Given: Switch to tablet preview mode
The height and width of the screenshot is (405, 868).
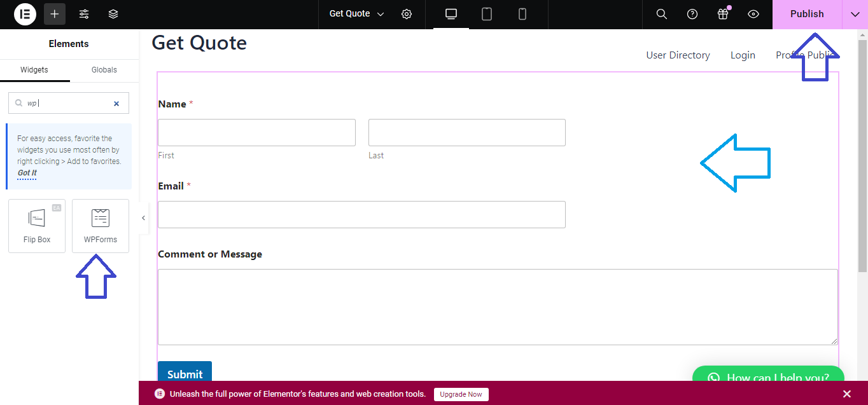Looking at the screenshot, I should pyautogui.click(x=487, y=14).
